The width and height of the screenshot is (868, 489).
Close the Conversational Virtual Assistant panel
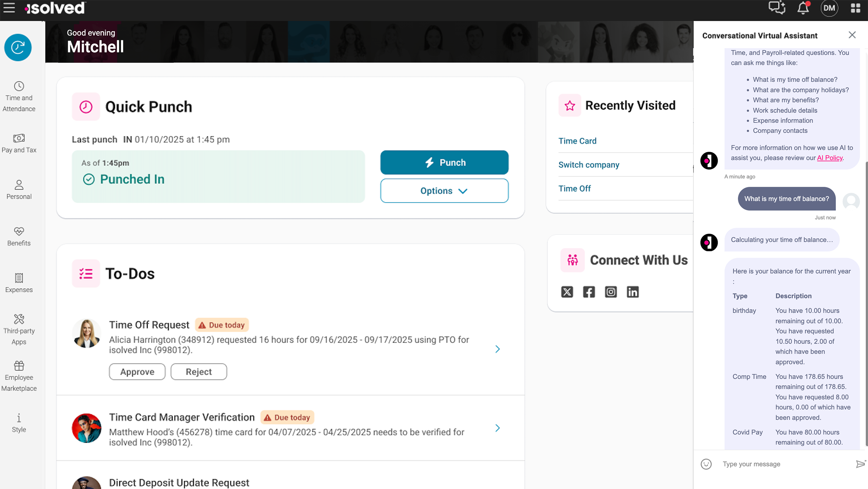pyautogui.click(x=852, y=35)
